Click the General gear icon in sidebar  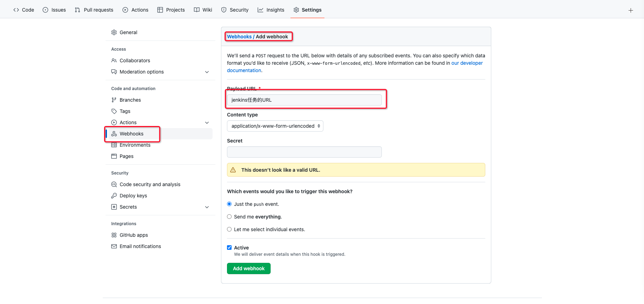114,32
